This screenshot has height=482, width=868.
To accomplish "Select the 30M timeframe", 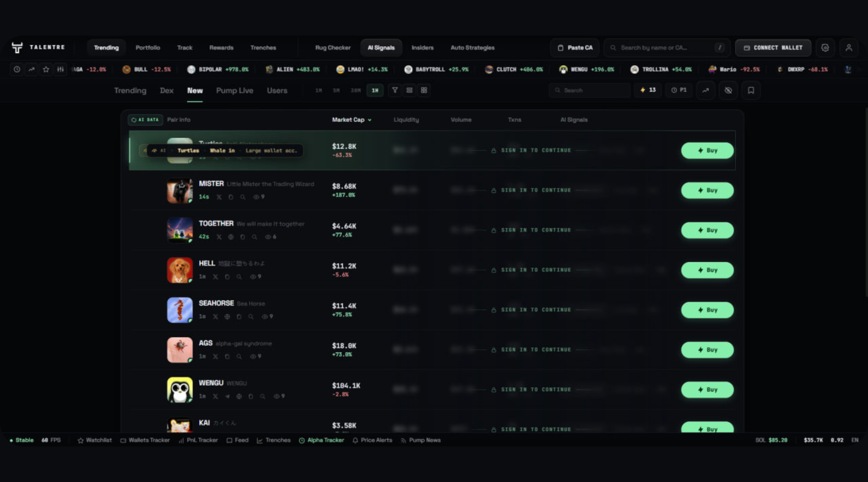I will pos(356,90).
